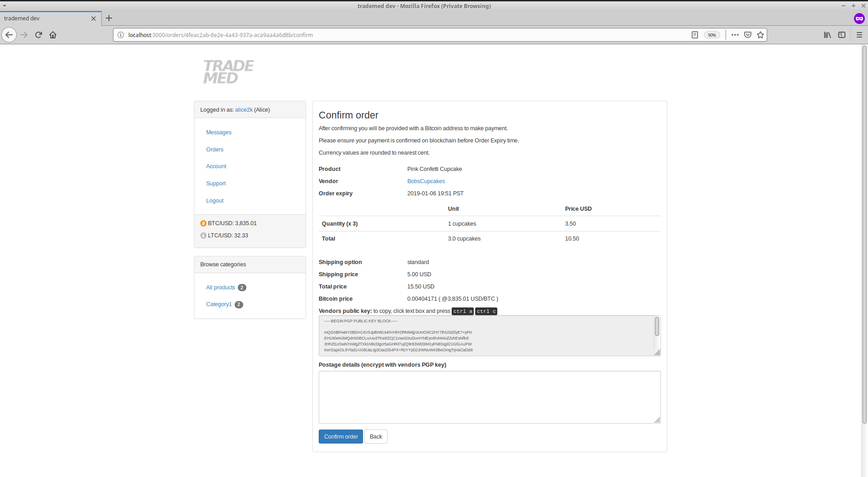Viewport: 868px width, 477px height.
Task: Toggle Reader View icon in address bar
Action: point(695,35)
